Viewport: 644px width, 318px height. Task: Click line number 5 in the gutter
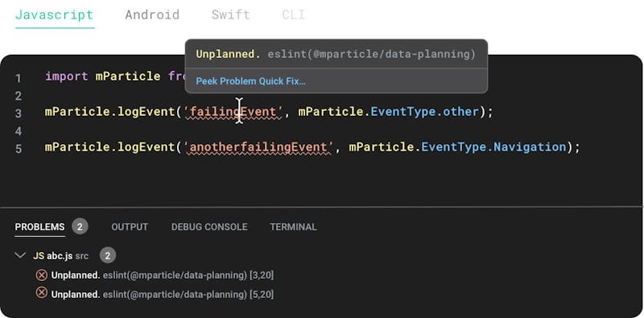(19, 149)
